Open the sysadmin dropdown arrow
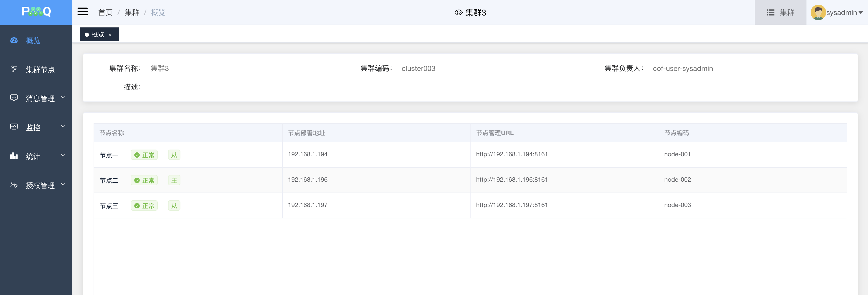The image size is (868, 295). 861,13
